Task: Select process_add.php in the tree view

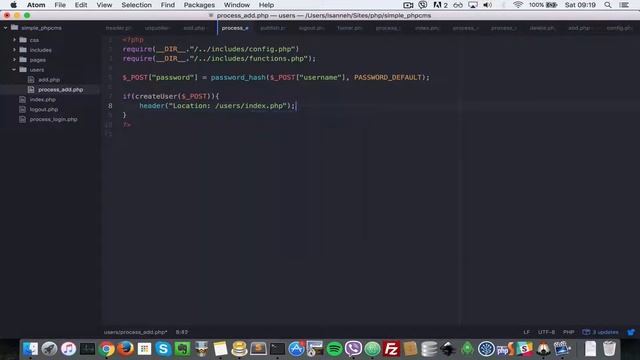Action: [60, 89]
